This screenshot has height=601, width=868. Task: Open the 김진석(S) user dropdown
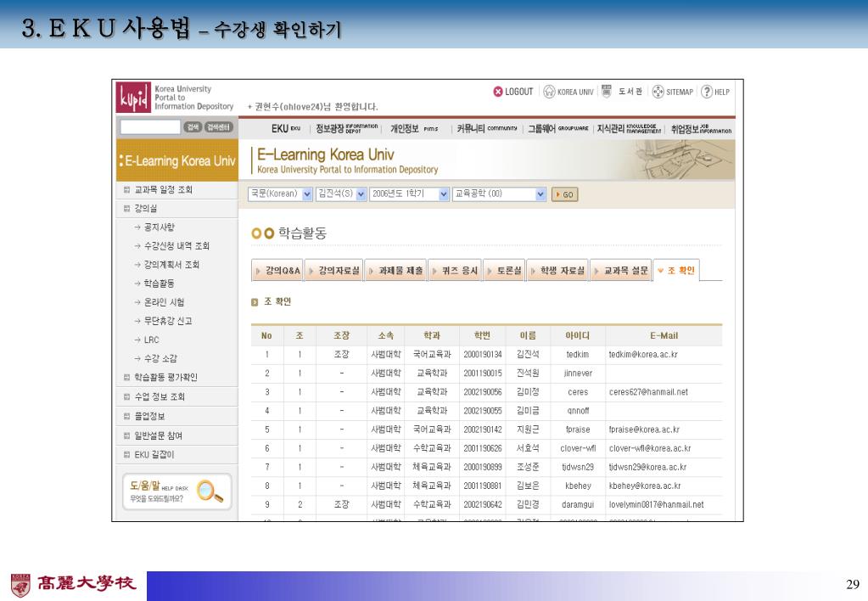tap(341, 194)
